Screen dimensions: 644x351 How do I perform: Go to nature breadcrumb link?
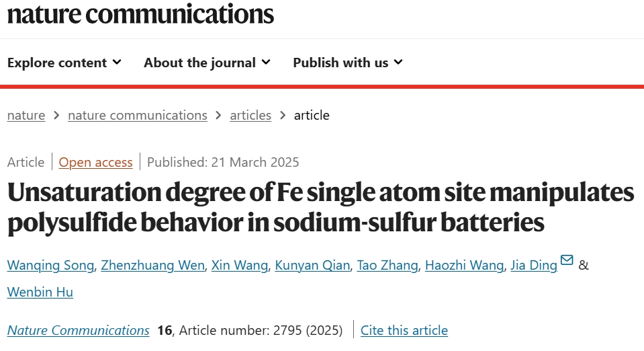(26, 116)
